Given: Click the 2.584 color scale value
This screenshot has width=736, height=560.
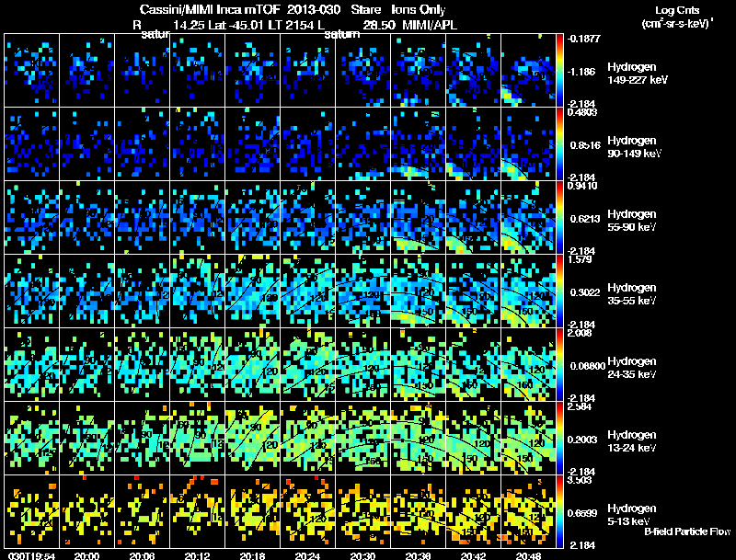Looking at the screenshot, I should pyautogui.click(x=580, y=406).
